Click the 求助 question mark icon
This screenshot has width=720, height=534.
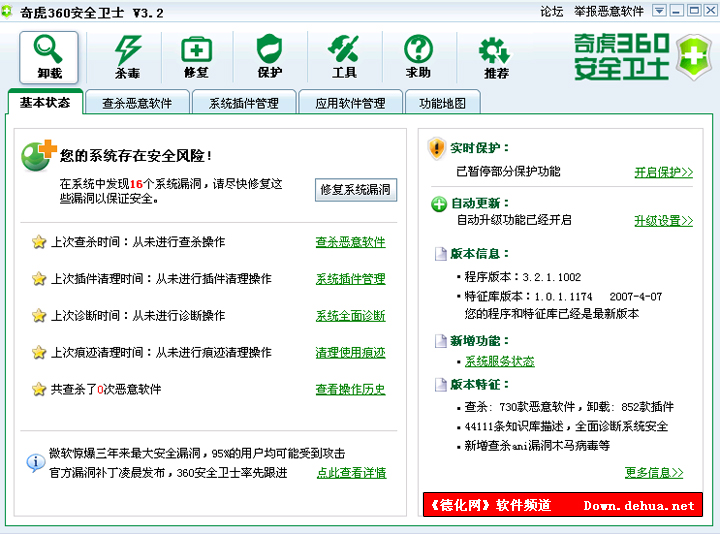pyautogui.click(x=418, y=57)
